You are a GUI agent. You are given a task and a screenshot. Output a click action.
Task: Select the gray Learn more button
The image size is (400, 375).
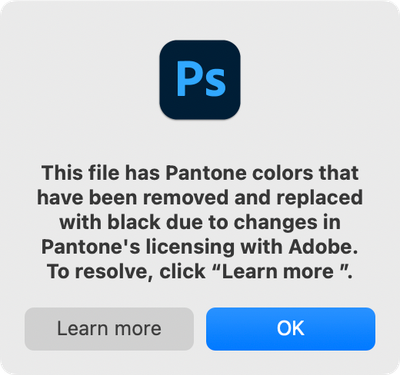(x=109, y=329)
